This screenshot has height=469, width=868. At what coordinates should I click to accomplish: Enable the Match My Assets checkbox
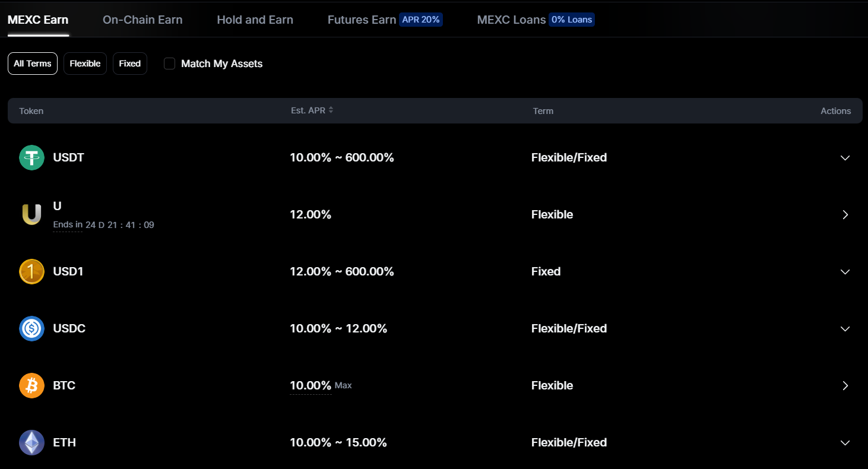[x=170, y=64]
